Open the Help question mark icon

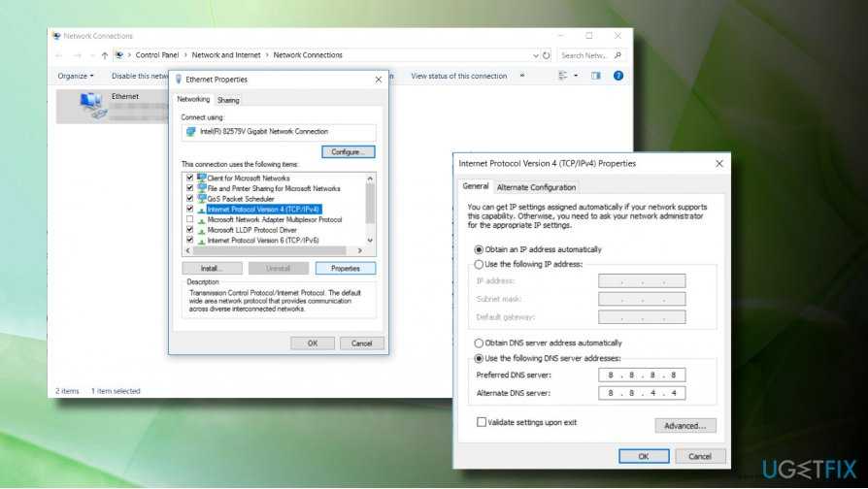[618, 76]
